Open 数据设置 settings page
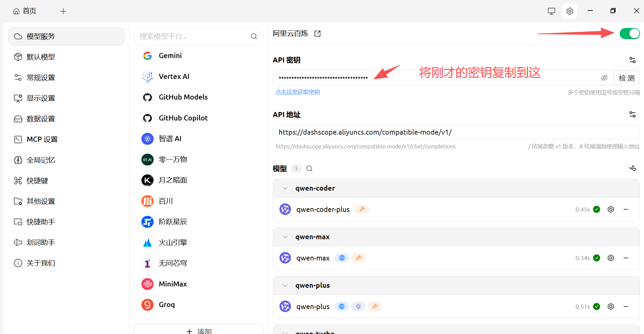The height and width of the screenshot is (334, 644). 66,119
